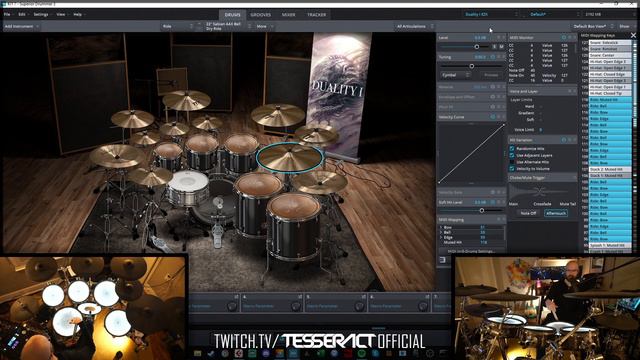Screen dimensions: 640x360
Task: Expand the Edge row in MIDI Mapping
Action: (441, 237)
